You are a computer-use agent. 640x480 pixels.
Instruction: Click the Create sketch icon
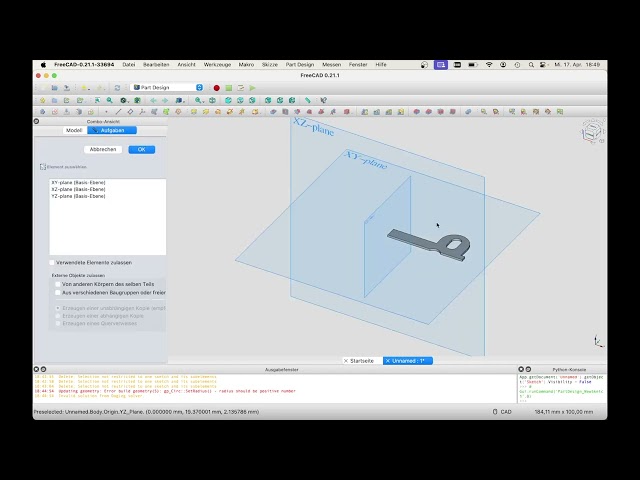[55, 111]
